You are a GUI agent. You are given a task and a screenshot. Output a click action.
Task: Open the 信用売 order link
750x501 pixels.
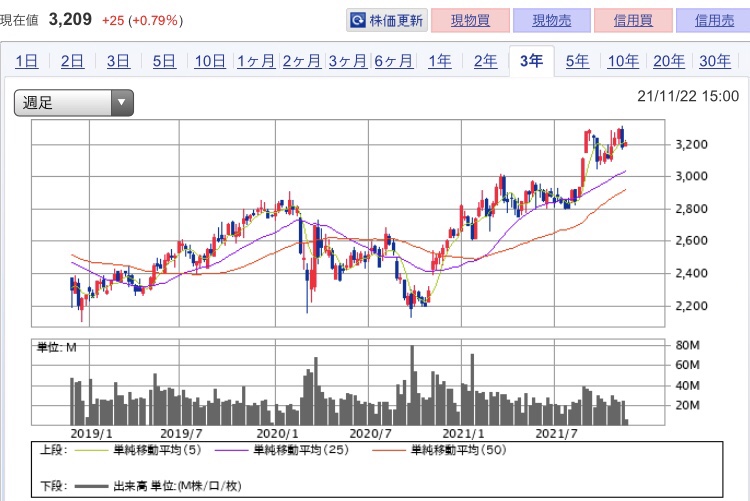[714, 20]
